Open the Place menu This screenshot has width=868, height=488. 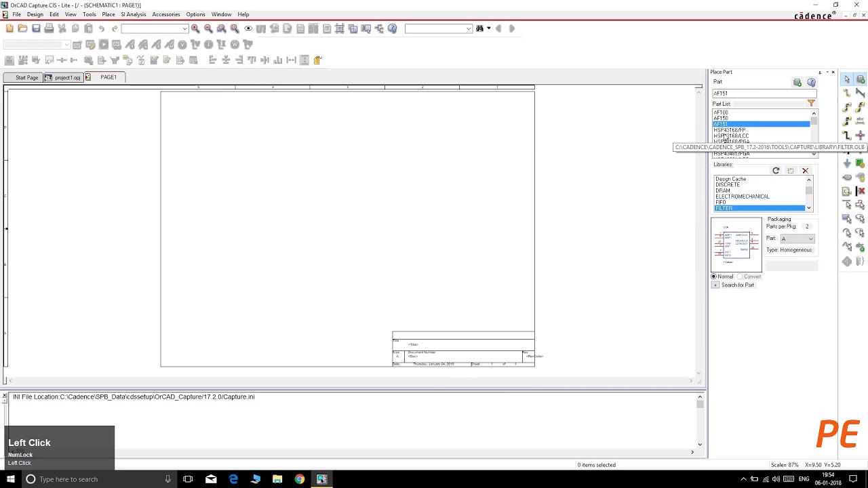click(108, 14)
